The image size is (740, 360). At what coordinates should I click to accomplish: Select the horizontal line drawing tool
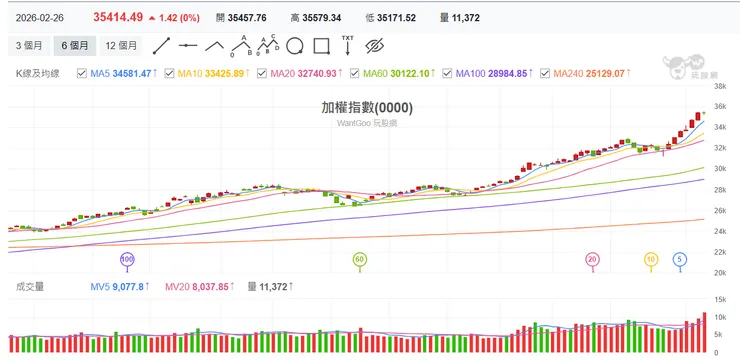(188, 46)
